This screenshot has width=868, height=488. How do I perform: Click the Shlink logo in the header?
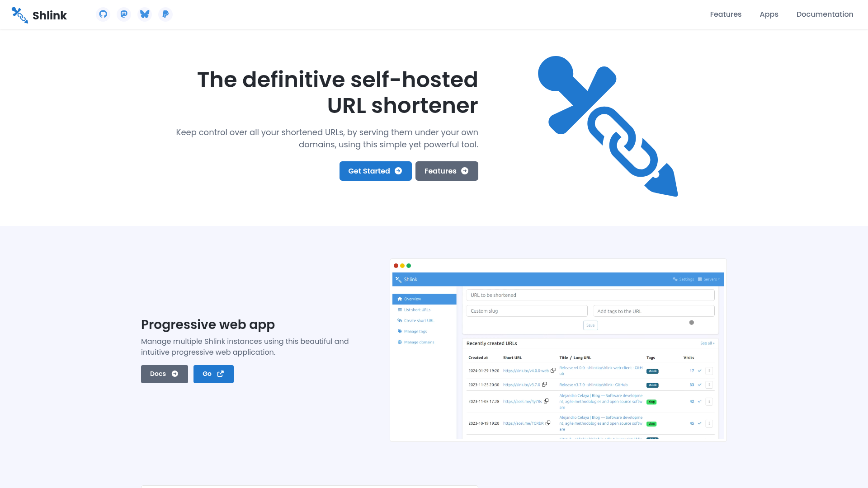[x=20, y=15]
